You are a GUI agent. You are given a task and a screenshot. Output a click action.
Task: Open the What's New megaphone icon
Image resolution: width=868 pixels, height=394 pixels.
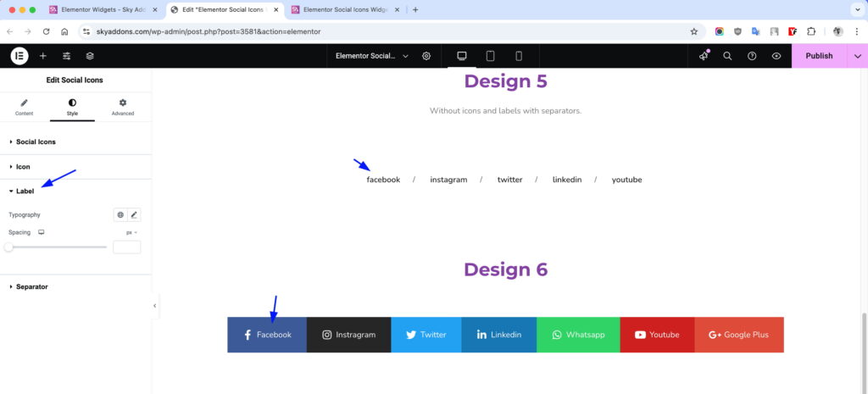[704, 56]
